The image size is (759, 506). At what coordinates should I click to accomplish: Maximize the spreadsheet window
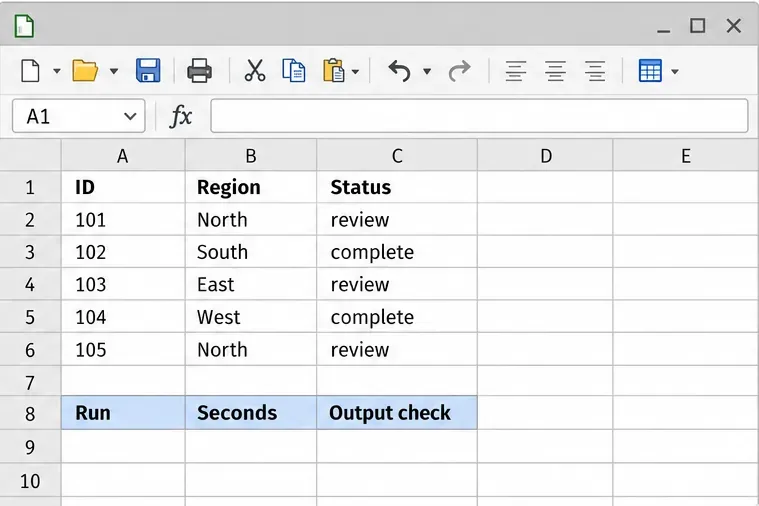click(x=698, y=26)
